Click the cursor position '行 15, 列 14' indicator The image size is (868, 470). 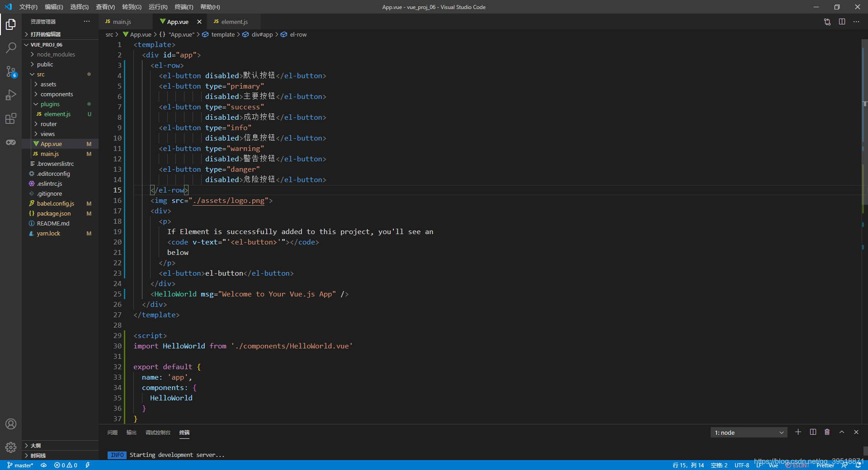point(688,465)
